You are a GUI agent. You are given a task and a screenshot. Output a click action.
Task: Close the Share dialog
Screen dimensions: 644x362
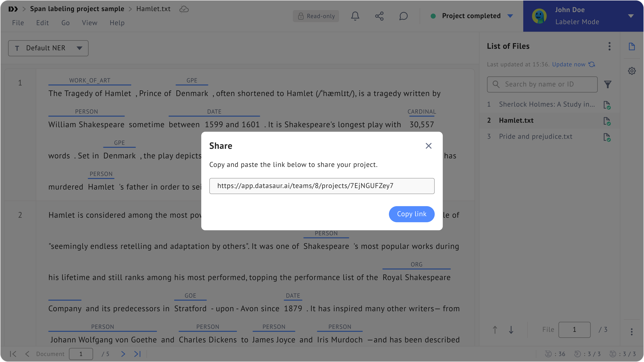tap(428, 146)
